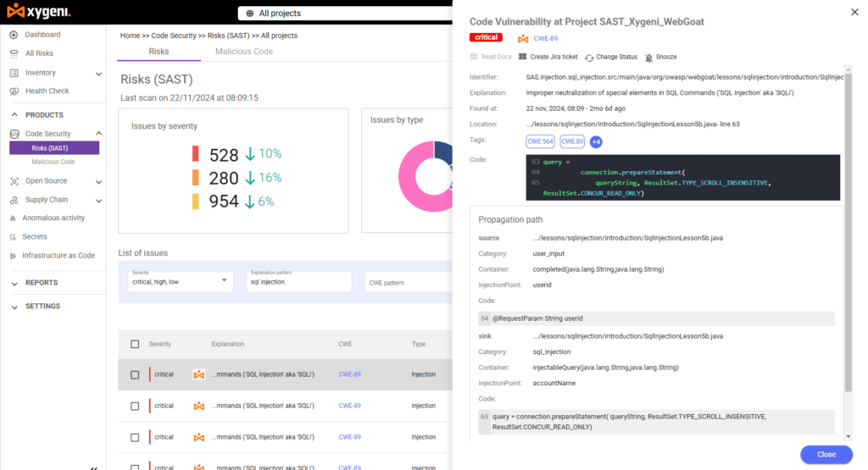Click the Health Check icon
This screenshot has width=868, height=470.
[x=14, y=91]
